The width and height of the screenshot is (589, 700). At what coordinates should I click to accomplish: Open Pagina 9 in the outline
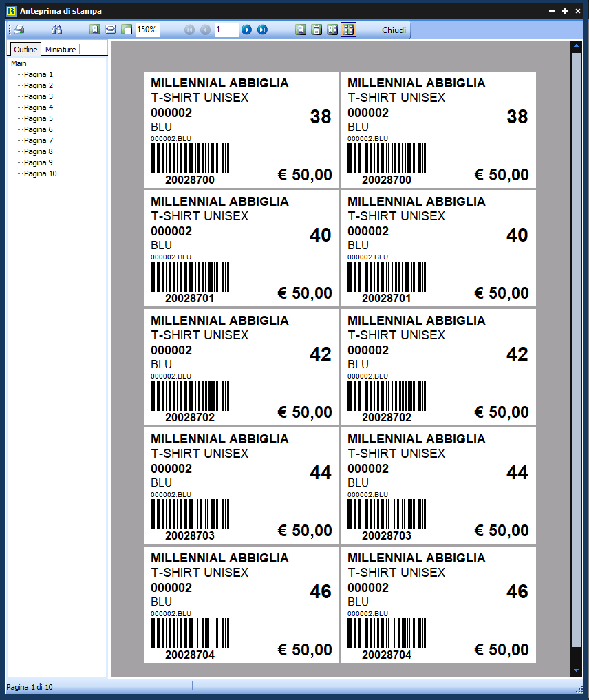tap(39, 162)
